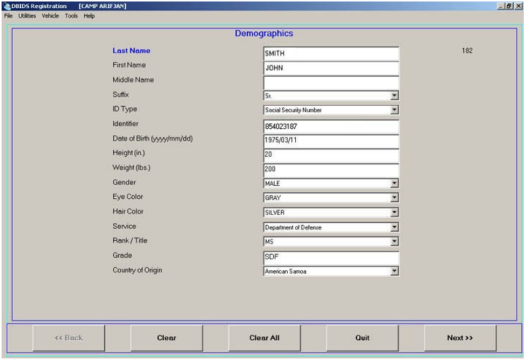Click the Clear All button
This screenshot has height=362, width=528.
(264, 338)
